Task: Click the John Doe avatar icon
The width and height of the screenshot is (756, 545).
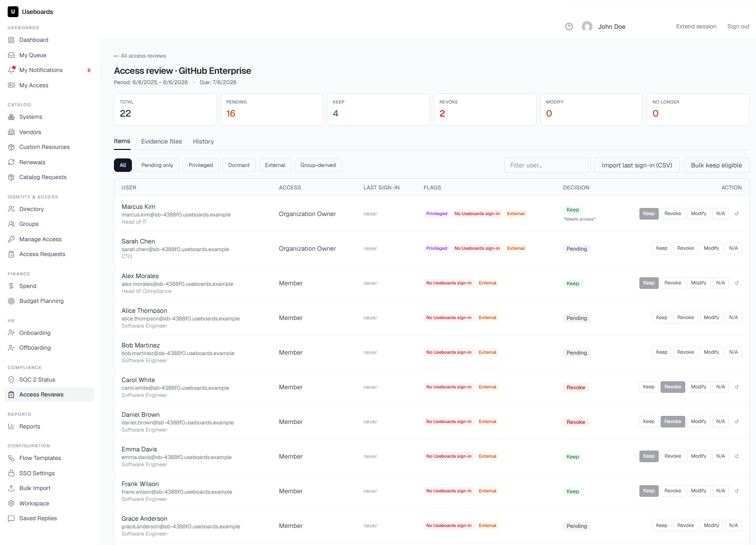Action: (587, 27)
